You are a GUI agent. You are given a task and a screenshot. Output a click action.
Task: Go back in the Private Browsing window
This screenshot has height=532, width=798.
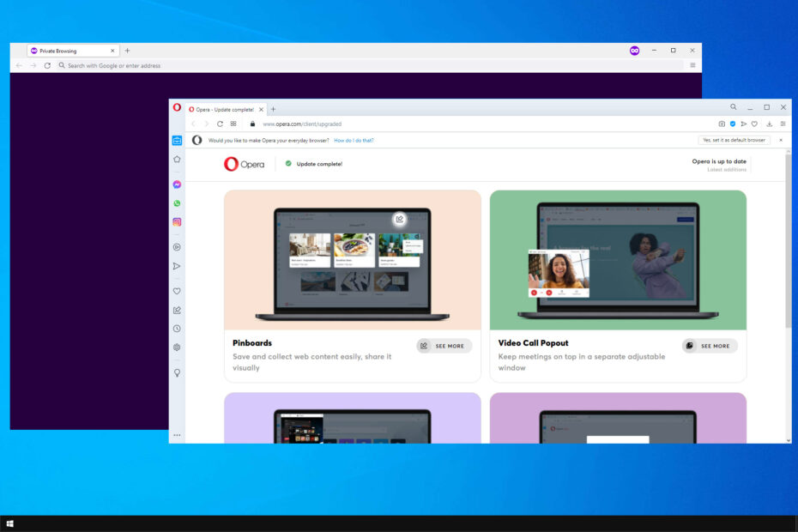[x=19, y=65]
